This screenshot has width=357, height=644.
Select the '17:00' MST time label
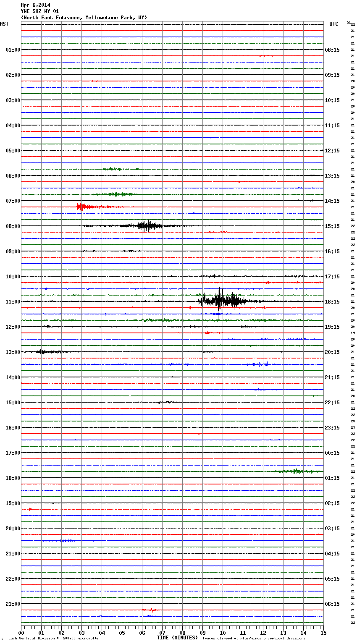coord(13,453)
